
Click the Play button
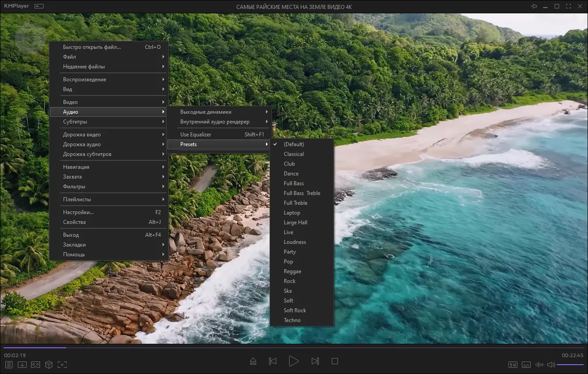pyautogui.click(x=294, y=361)
